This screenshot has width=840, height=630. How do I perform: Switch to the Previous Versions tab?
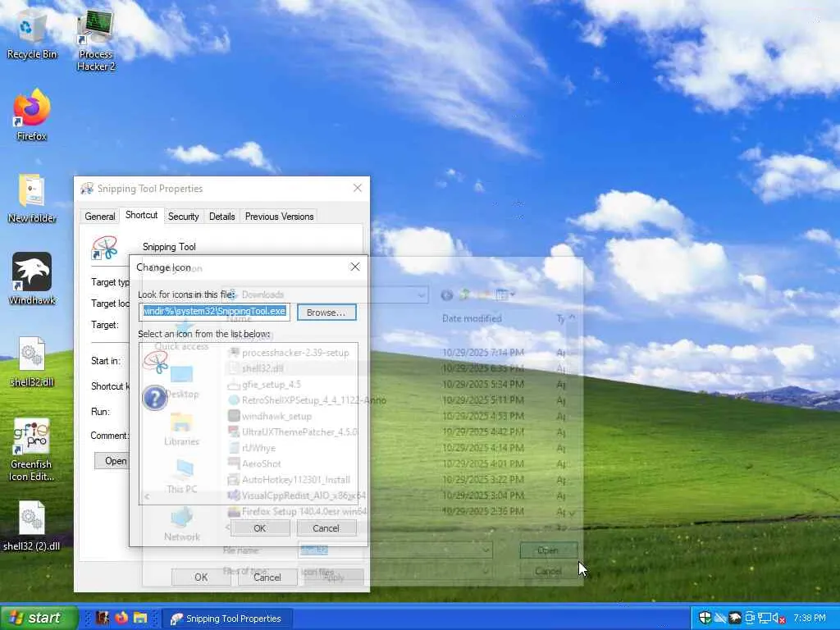tap(279, 217)
